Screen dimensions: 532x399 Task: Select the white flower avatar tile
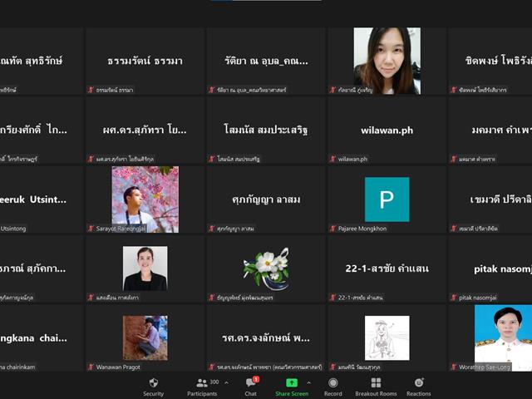(266, 268)
